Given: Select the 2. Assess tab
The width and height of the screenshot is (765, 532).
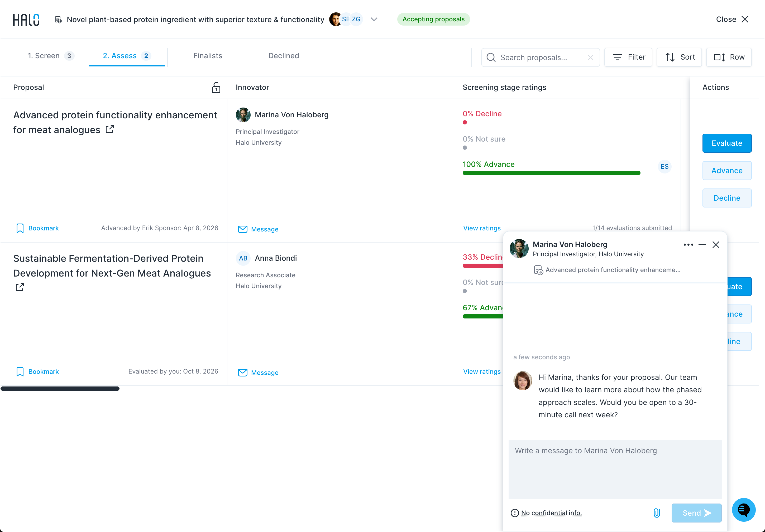Looking at the screenshot, I should pos(127,56).
